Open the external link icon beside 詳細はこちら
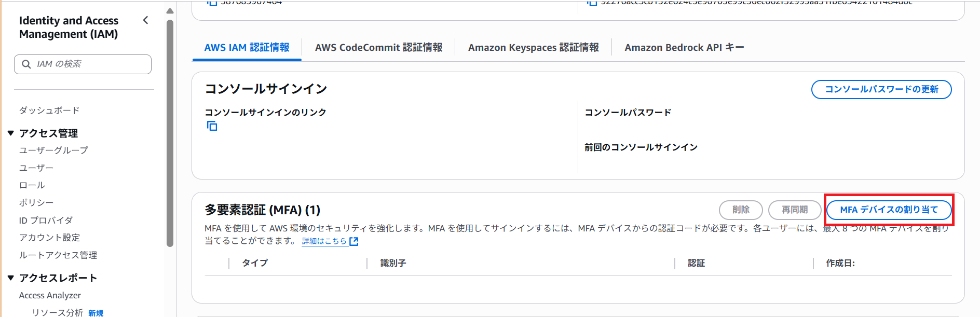The image size is (980, 317). [x=354, y=241]
